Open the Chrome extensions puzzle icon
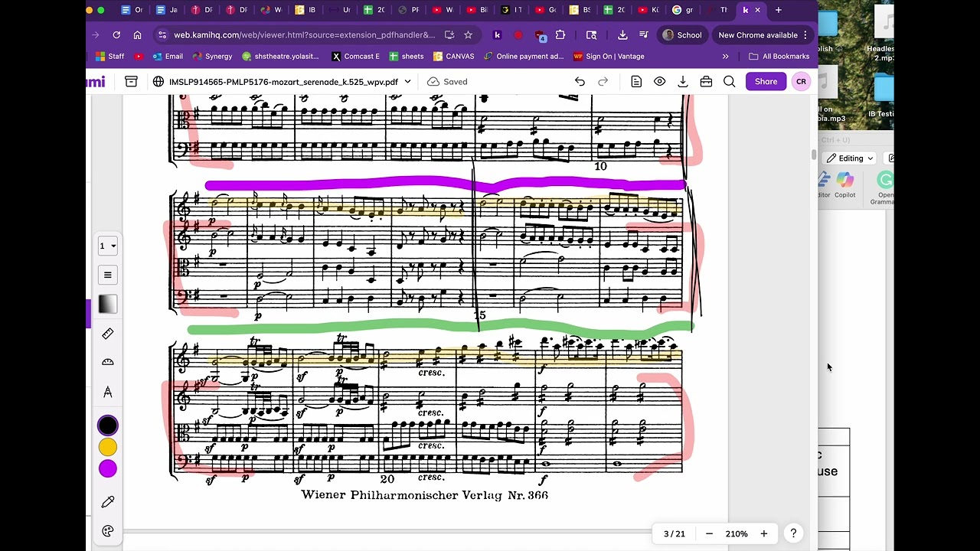The image size is (980, 551). coord(560,34)
